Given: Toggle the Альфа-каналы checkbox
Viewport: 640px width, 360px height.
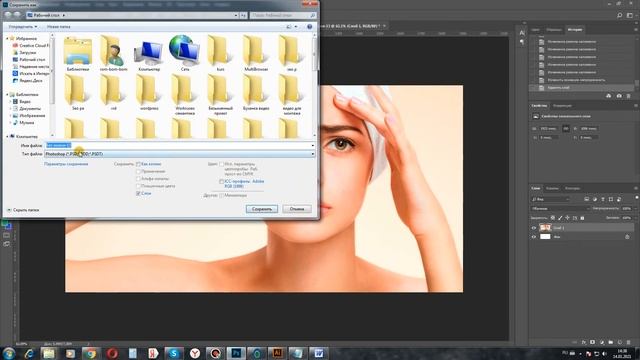Looking at the screenshot, I should pos(138,179).
